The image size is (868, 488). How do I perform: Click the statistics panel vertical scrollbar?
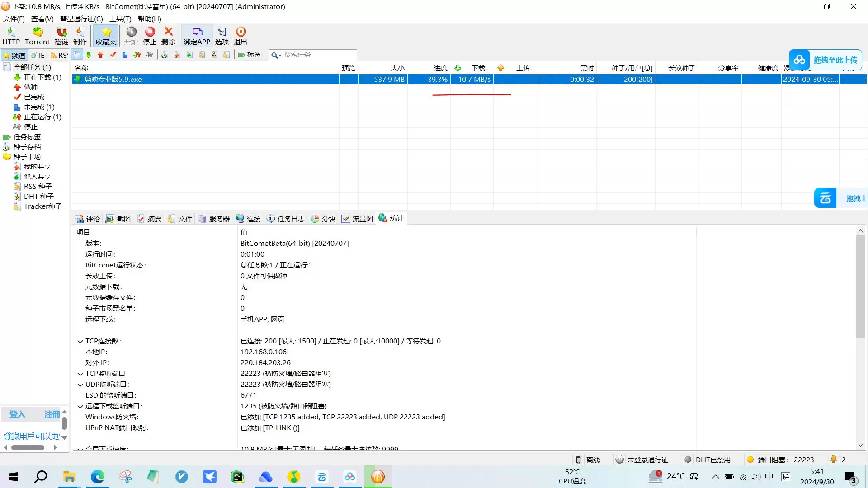coord(860,287)
